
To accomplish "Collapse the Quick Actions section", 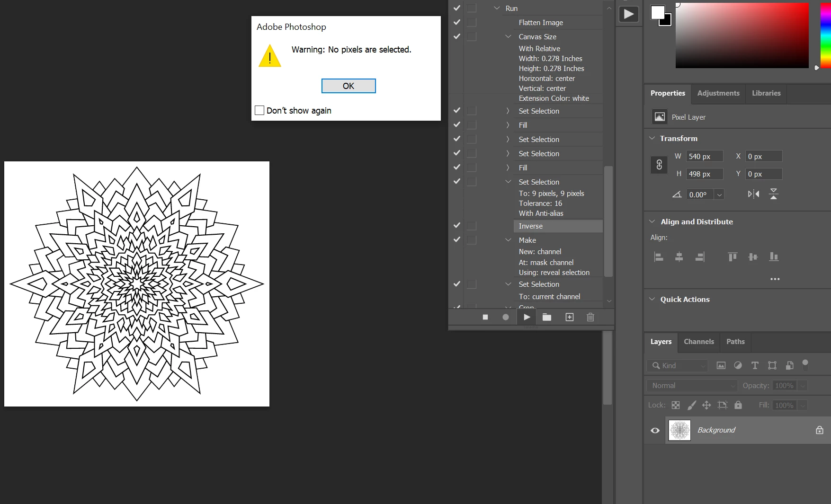I will pos(652,299).
